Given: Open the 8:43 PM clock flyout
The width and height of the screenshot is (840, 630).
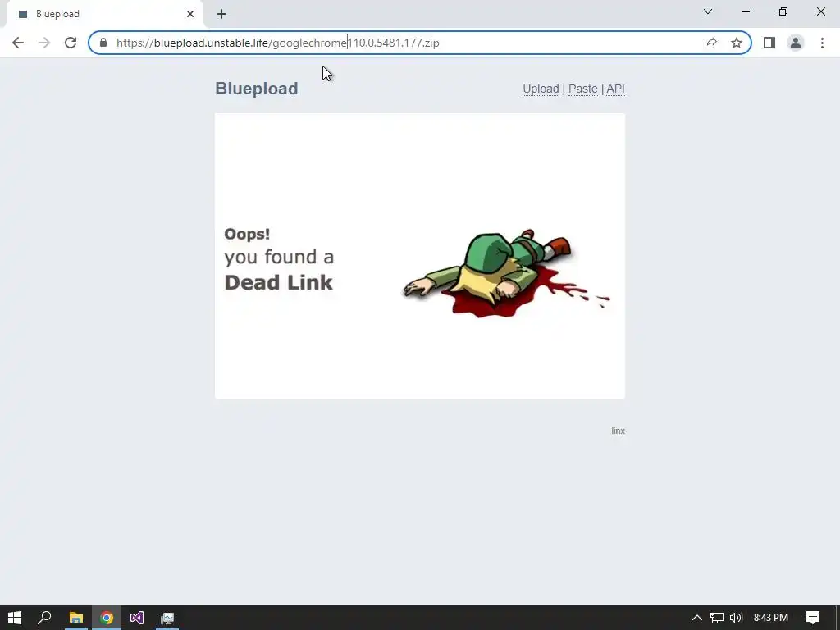Looking at the screenshot, I should point(771,618).
